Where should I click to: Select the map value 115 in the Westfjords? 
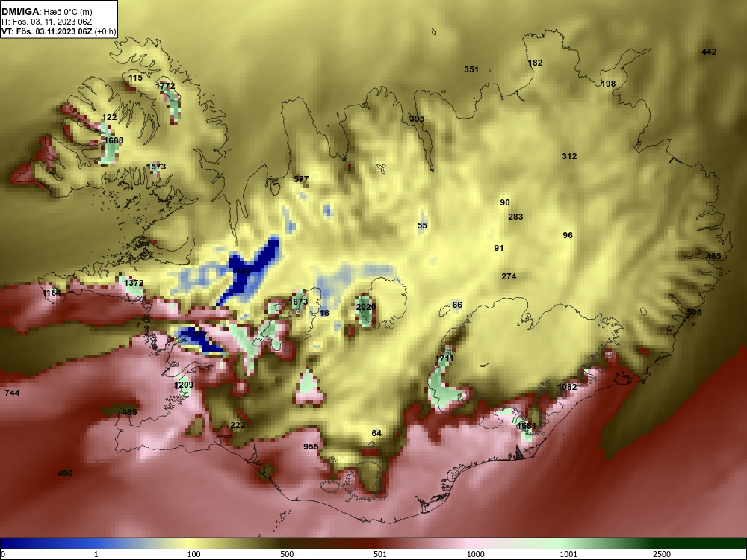(x=135, y=78)
